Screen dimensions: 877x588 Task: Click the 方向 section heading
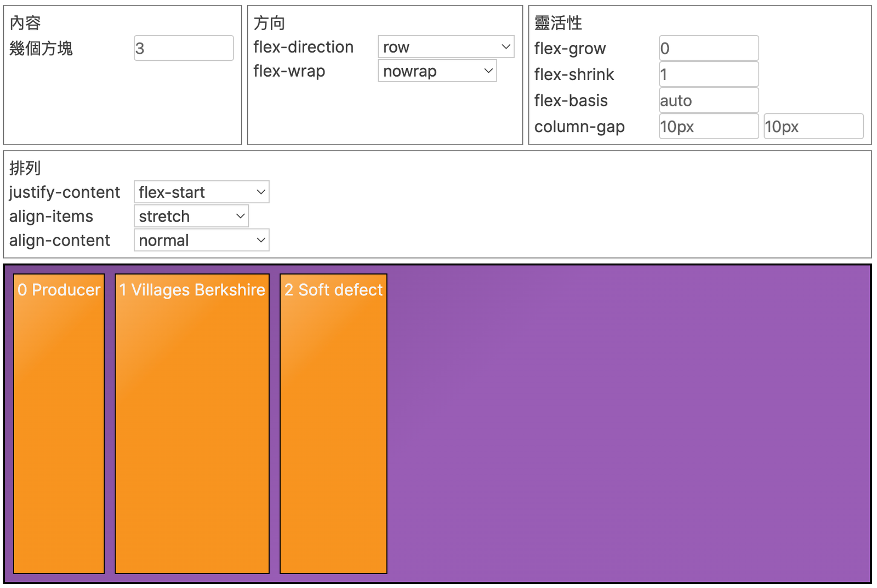[269, 23]
